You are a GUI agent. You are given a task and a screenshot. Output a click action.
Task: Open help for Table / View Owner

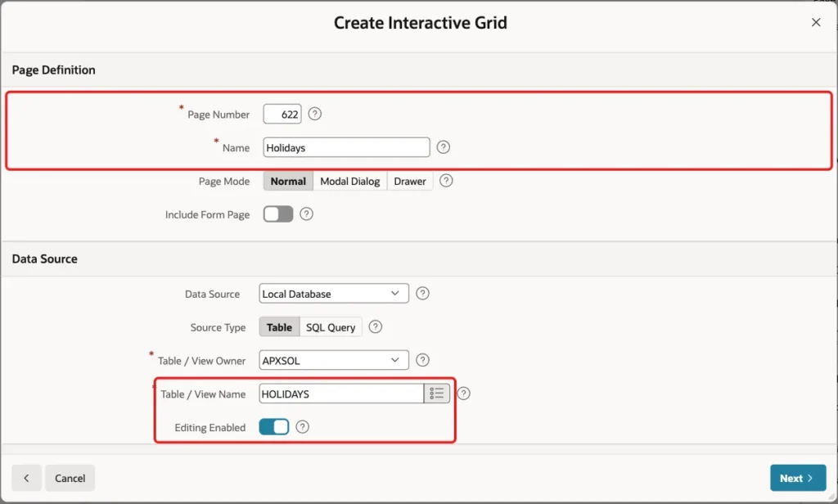pos(422,360)
